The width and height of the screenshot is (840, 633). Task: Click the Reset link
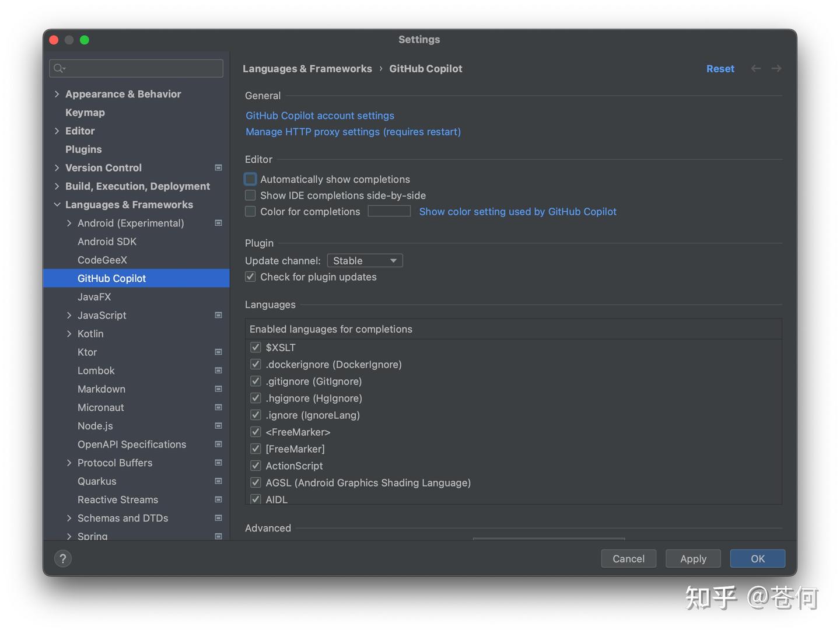click(720, 68)
